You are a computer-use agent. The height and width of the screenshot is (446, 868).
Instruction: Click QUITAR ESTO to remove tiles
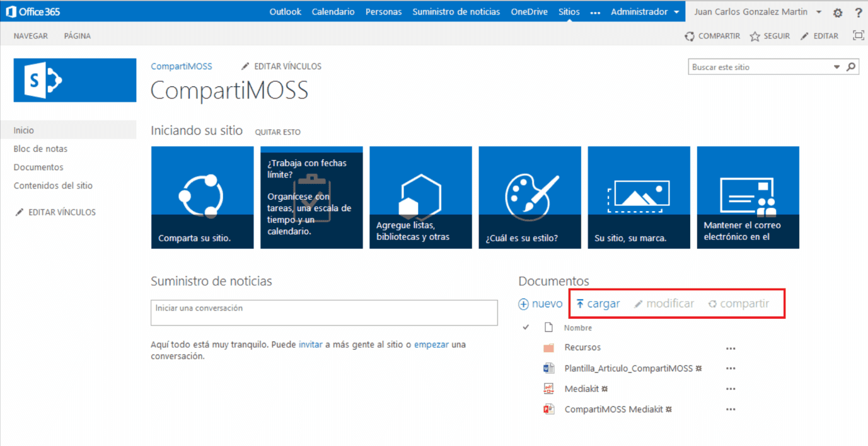(277, 132)
